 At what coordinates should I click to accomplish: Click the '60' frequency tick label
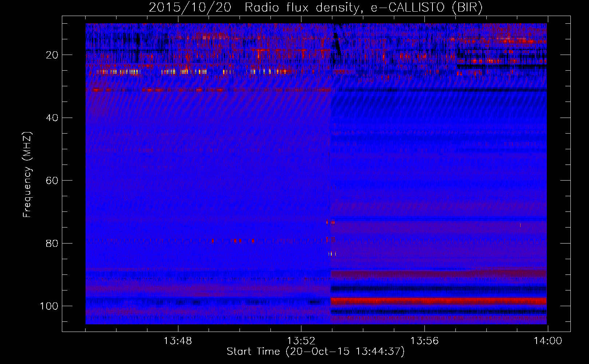coord(52,181)
